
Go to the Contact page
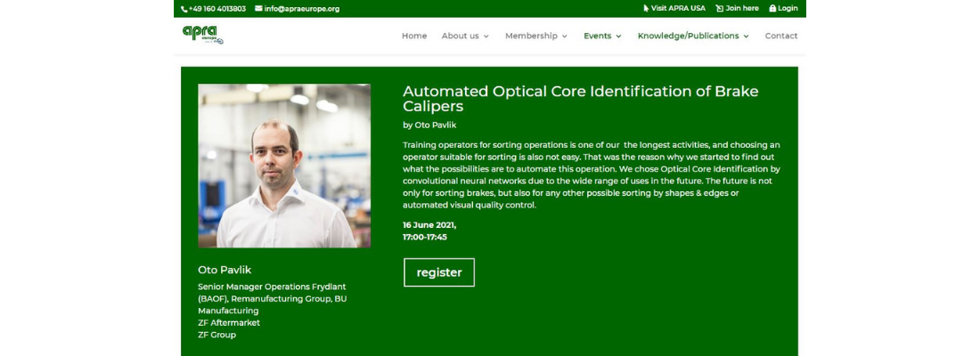coord(781,36)
